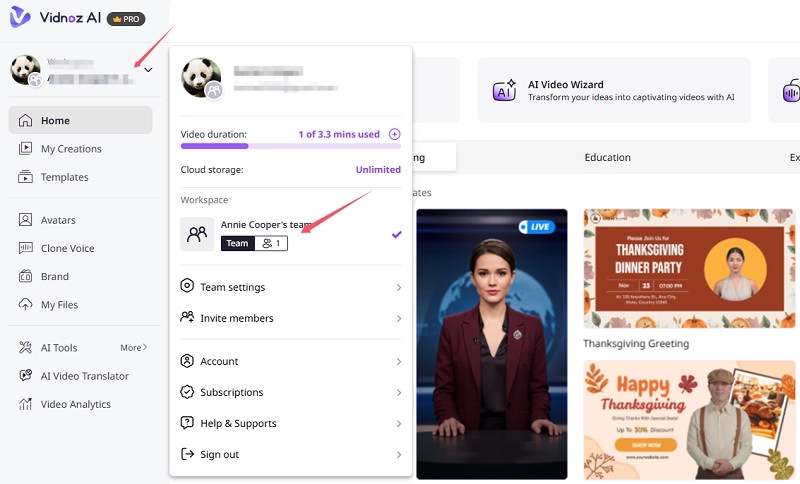Open Avatars in the sidebar

click(58, 220)
